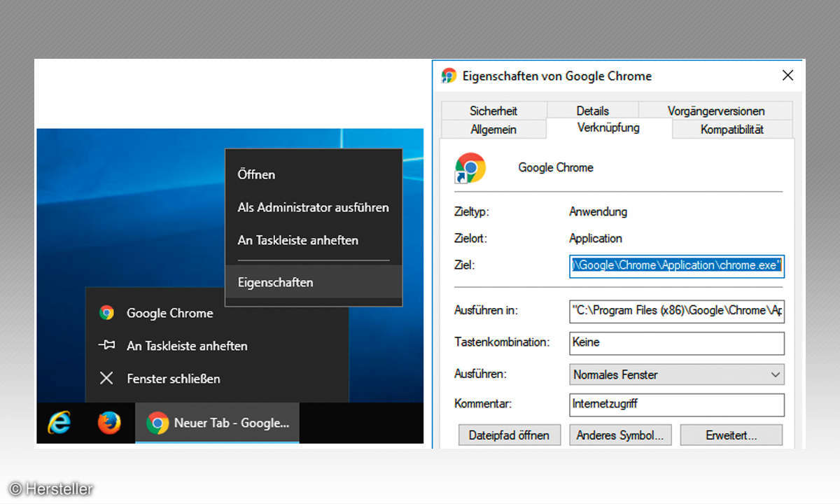The width and height of the screenshot is (840, 504).
Task: Click the Zieltyp value Anwendung
Action: (x=598, y=211)
